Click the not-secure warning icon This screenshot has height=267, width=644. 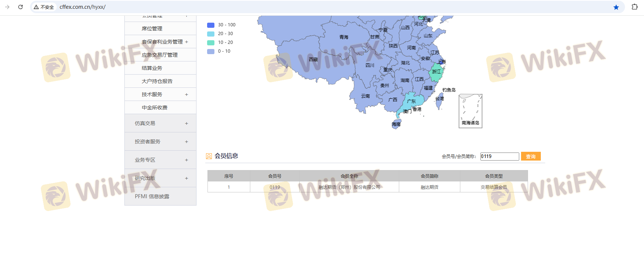[x=36, y=7]
